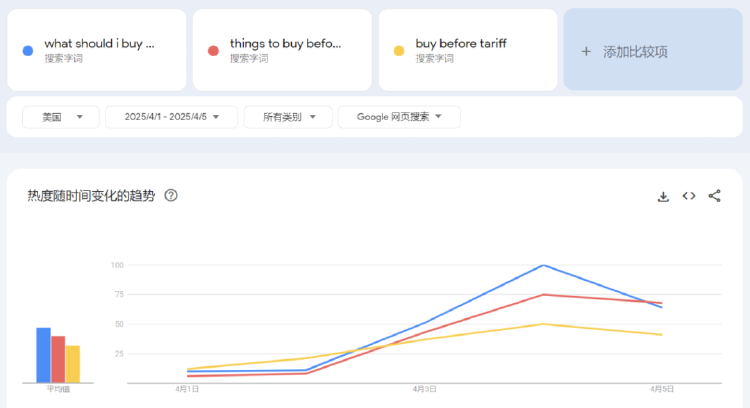Select the 'buy before tariff' search term text
750x408 pixels.
[461, 44]
